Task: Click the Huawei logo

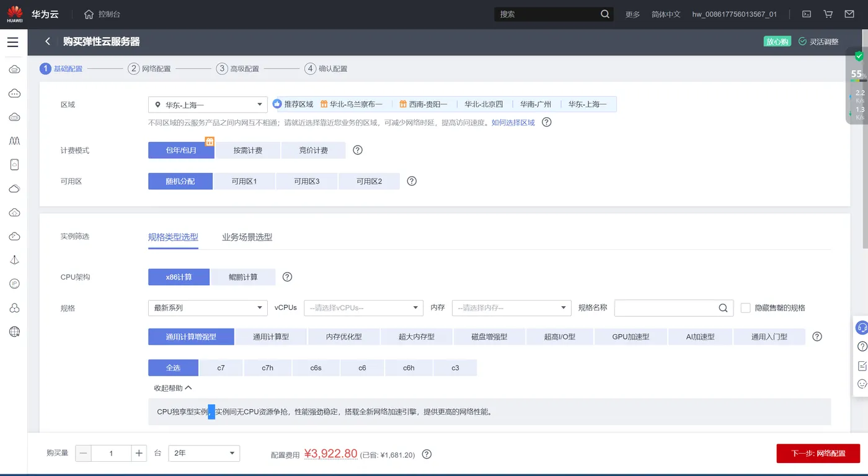Action: 15,14
